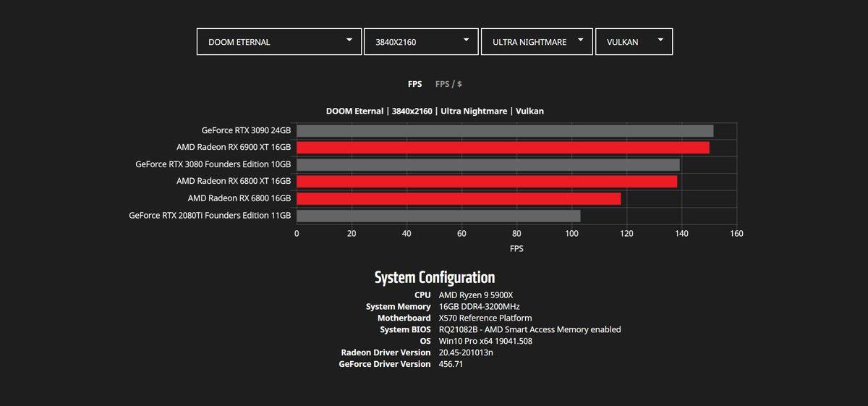
Task: Click the arrow icon in DOOM ETERNAL selector
Action: pyautogui.click(x=349, y=40)
